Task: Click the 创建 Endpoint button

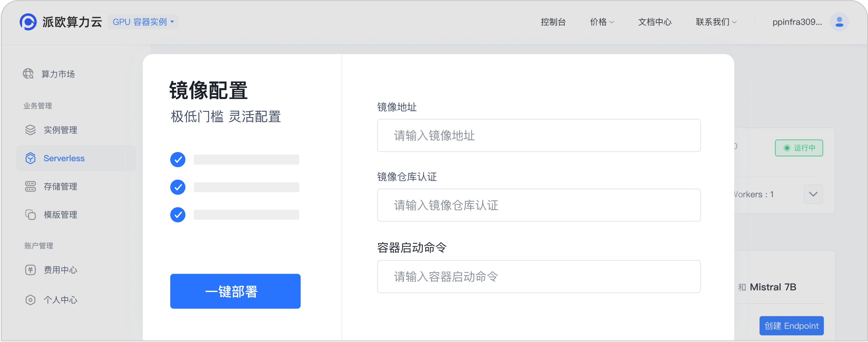Action: tap(791, 325)
